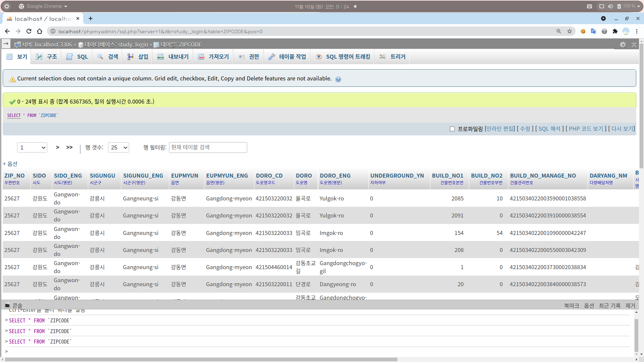Click the bottom horizontal scrollbar
This screenshot has width=644, height=362.
201,359
